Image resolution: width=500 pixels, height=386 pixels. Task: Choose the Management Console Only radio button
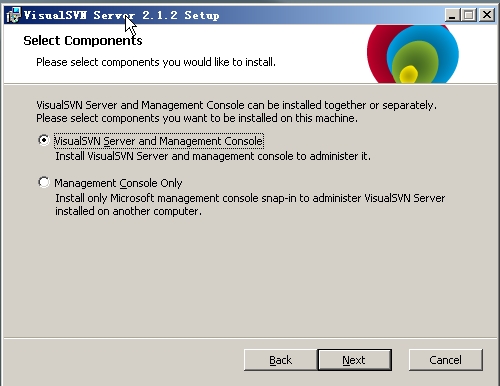[x=44, y=182]
